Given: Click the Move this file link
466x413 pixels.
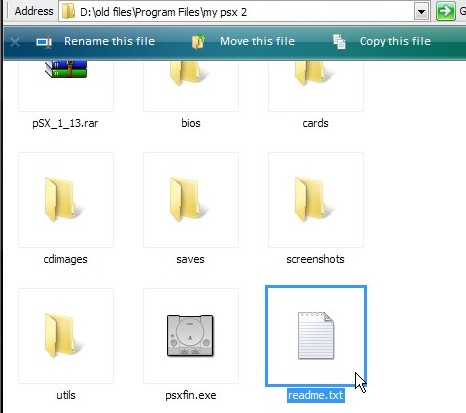Looking at the screenshot, I should coord(257,41).
